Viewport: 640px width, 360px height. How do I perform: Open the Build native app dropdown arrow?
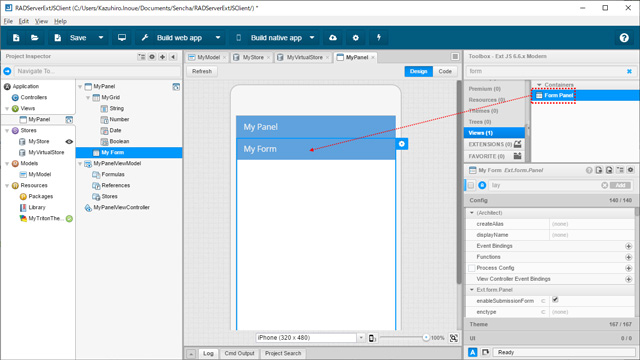312,38
